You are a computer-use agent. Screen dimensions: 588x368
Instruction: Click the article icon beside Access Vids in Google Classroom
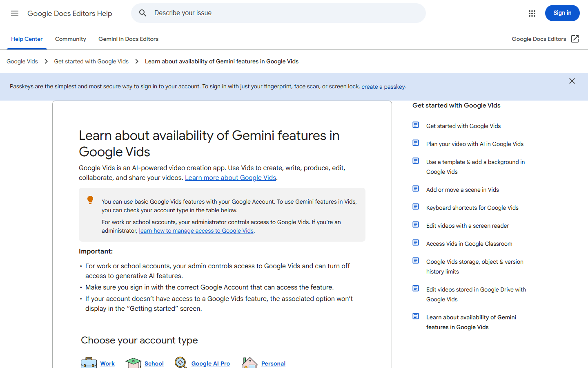[416, 242]
